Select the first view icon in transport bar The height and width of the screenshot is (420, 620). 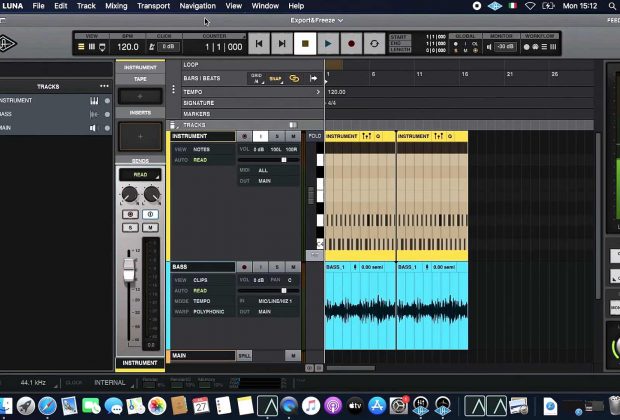click(81, 47)
